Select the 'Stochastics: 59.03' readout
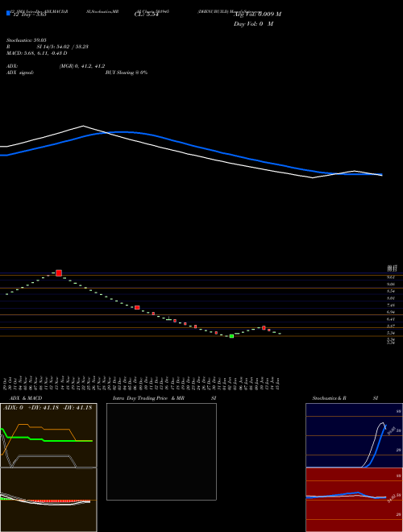Image resolution: width=403 pixels, height=532 pixels. (x=27, y=40)
